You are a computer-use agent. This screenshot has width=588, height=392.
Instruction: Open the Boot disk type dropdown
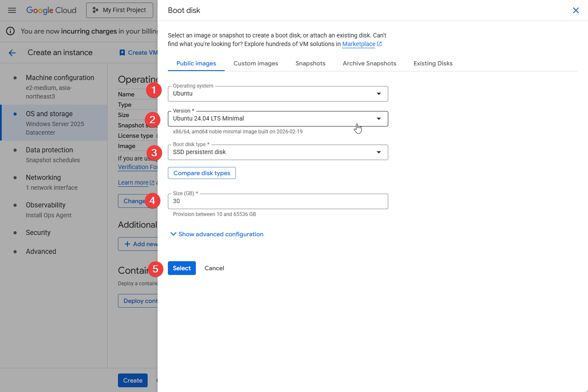pyautogui.click(x=278, y=152)
